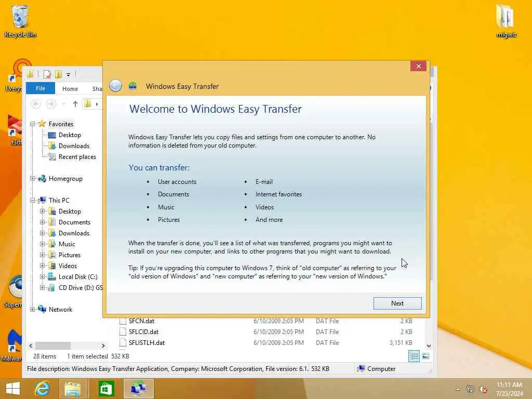Click the muted volume tray icon
Viewport: 532px width, 399px height.
483,389
